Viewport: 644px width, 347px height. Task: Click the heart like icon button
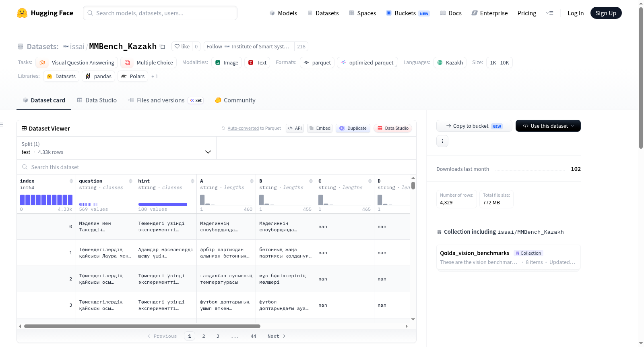tap(182, 46)
